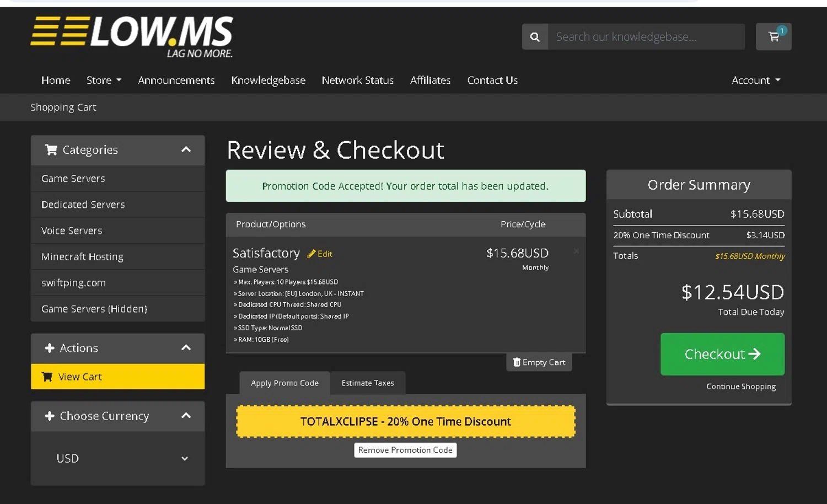Open the Account dropdown menu

coord(756,81)
